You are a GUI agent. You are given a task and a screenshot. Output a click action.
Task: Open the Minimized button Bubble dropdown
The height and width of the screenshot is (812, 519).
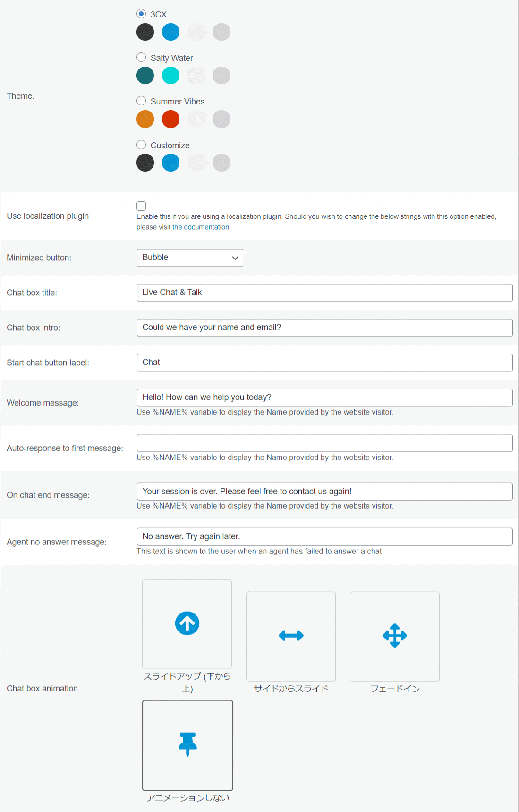point(190,258)
